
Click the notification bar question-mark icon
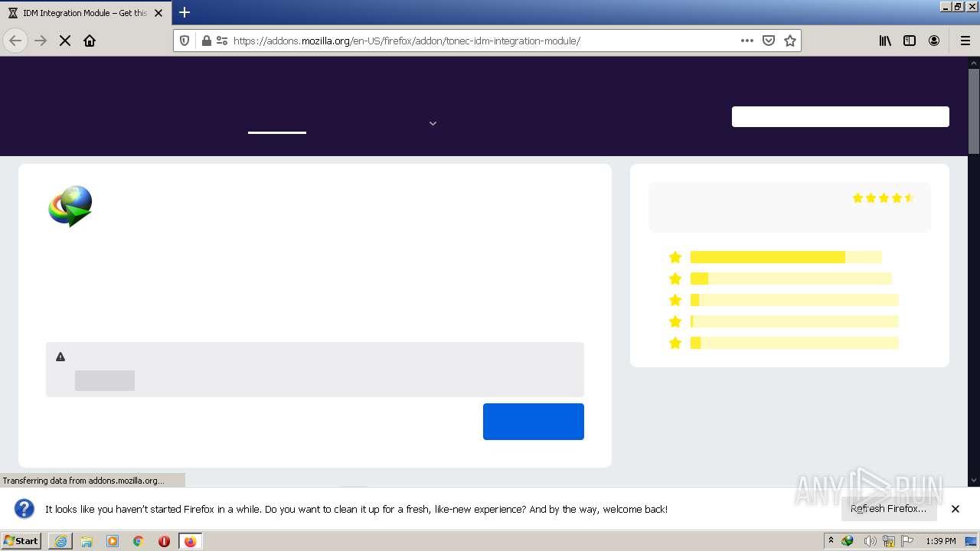click(24, 509)
